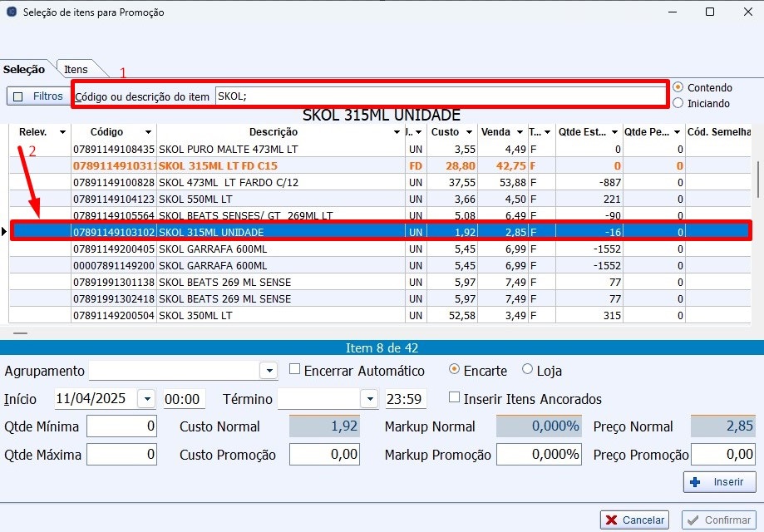This screenshot has width=764, height=532.
Task: Choose the Loja radio button
Action: (x=527, y=370)
